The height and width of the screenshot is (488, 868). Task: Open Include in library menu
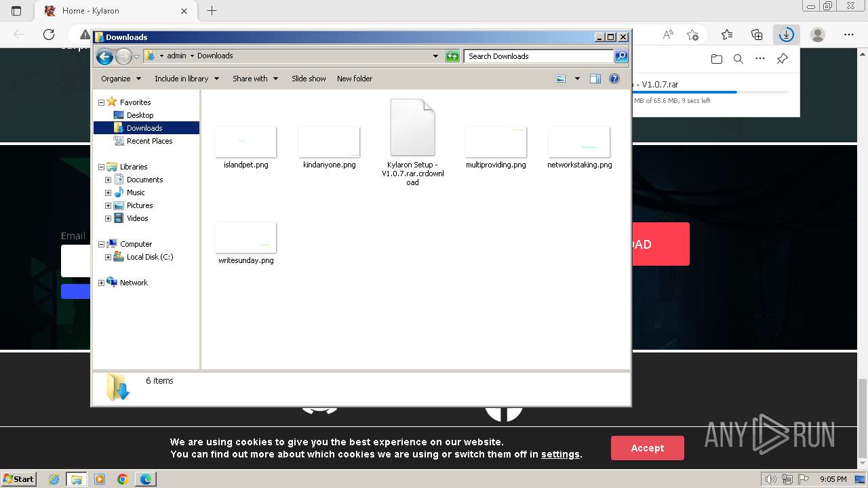[x=186, y=79]
